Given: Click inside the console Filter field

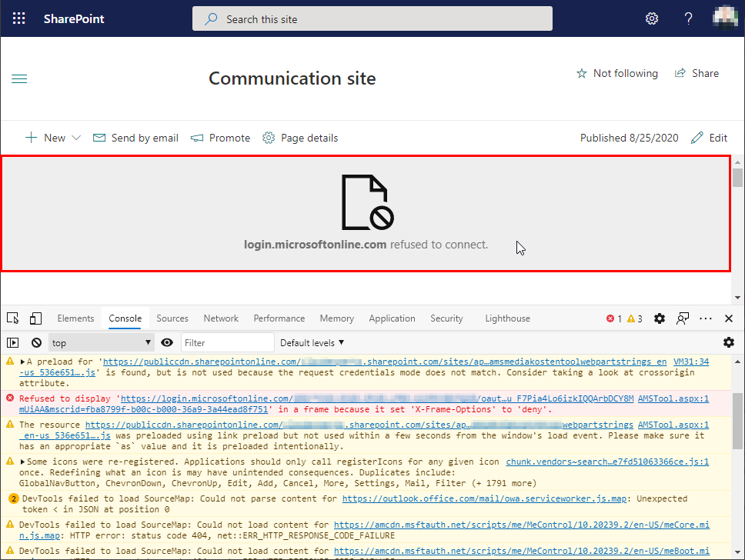Looking at the screenshot, I should [227, 342].
